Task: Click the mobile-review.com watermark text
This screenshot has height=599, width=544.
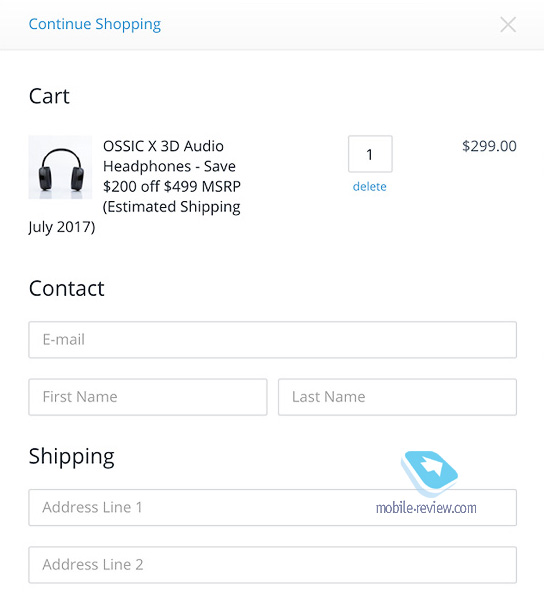Action: click(x=426, y=508)
